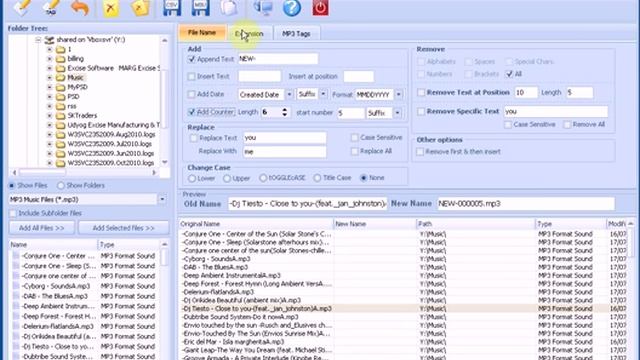Click Add All Files >> button
Image resolution: width=640 pixels, height=360 pixels.
tap(42, 228)
